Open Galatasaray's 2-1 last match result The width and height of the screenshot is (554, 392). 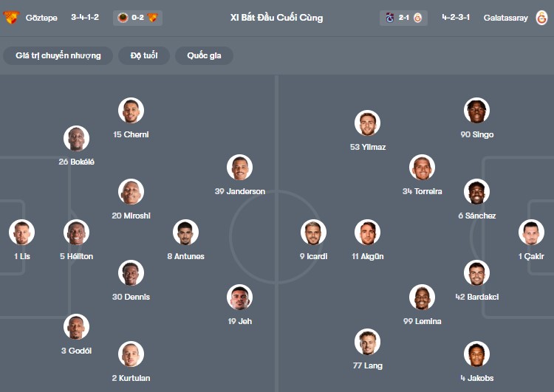pyautogui.click(x=403, y=18)
